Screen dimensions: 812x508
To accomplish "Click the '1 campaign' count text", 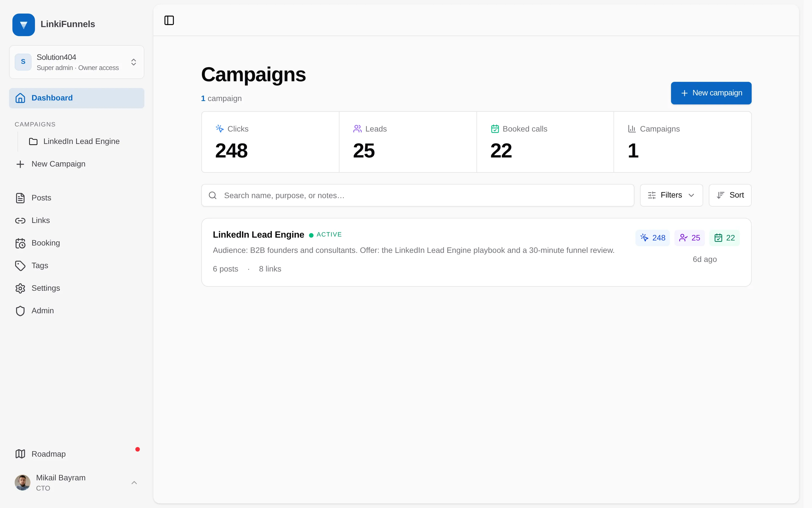I will (221, 98).
